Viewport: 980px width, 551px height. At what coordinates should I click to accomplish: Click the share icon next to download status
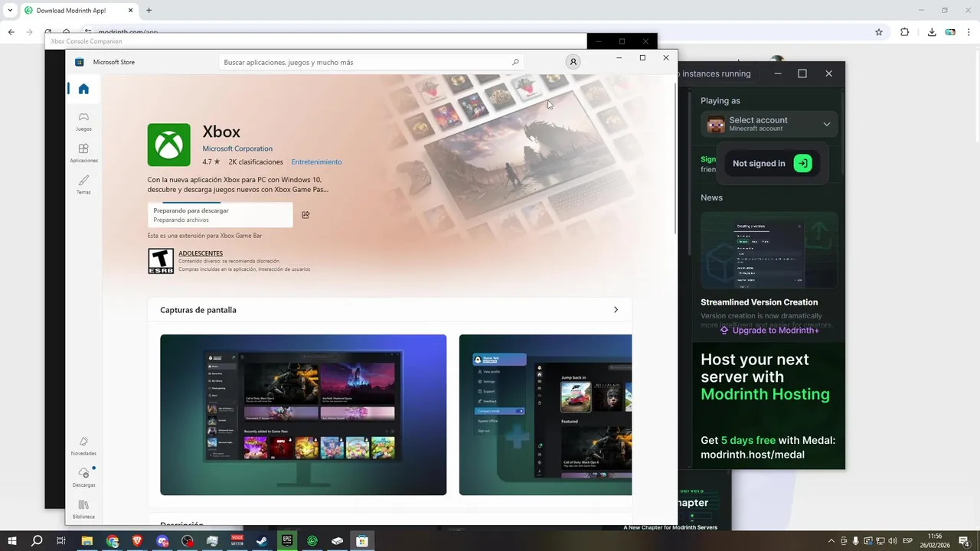pyautogui.click(x=305, y=215)
